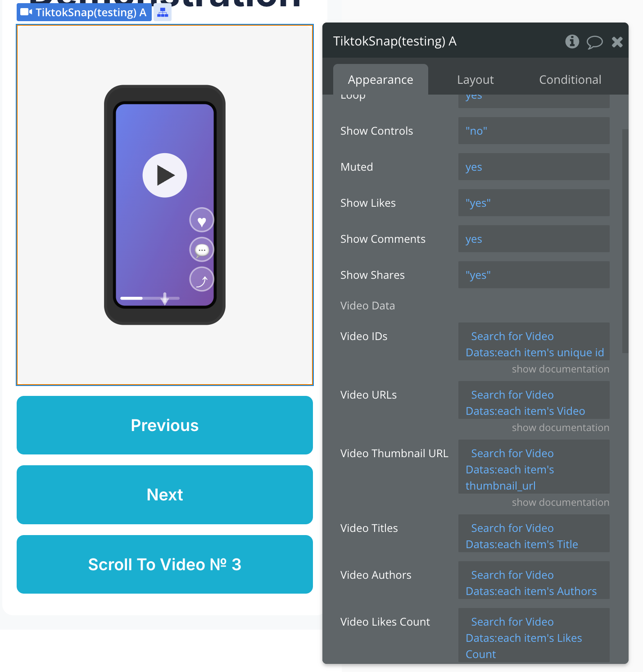This screenshot has width=643, height=672.
Task: Click the video camera icon in element label
Action: tap(26, 12)
